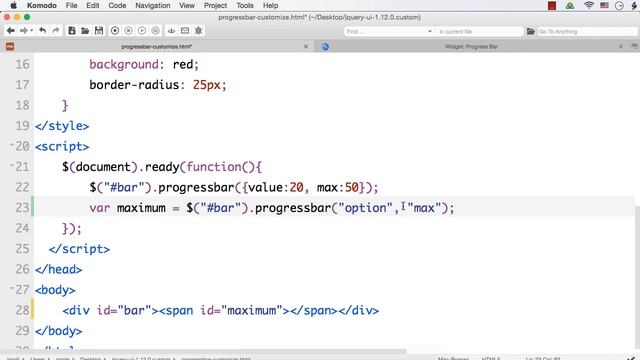Click the US flag input source icon
The height and width of the screenshot is (360, 640).
coord(604,5)
